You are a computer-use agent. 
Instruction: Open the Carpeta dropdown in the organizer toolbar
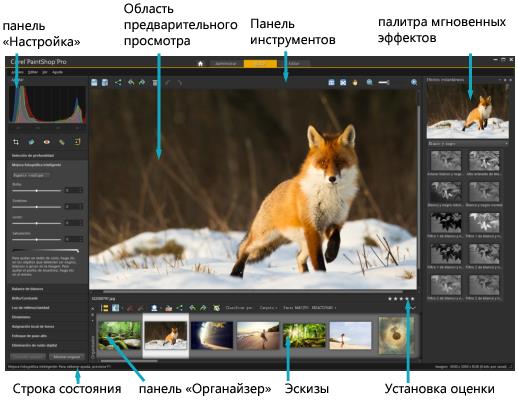[x=268, y=308]
